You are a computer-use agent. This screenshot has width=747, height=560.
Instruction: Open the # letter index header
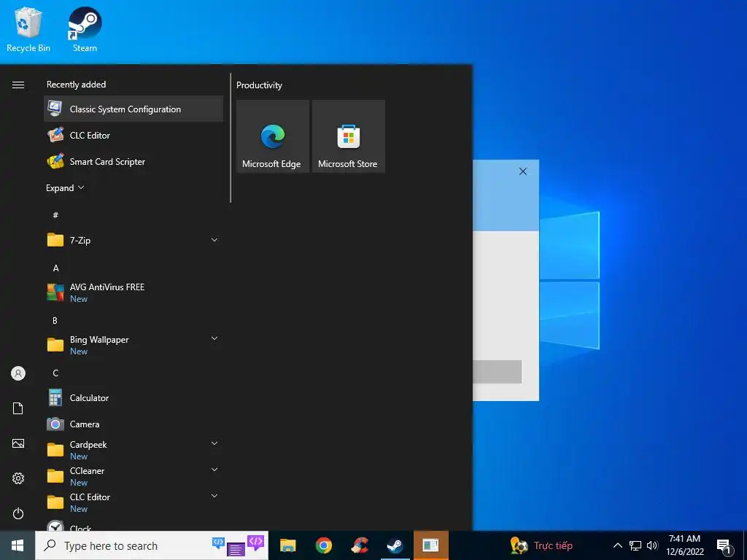click(x=55, y=215)
